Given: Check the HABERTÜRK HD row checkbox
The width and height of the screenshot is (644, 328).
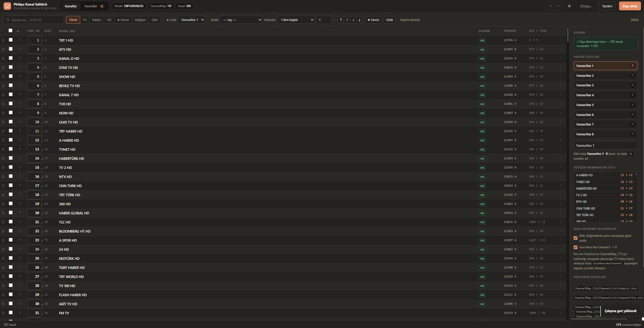Looking at the screenshot, I should pyautogui.click(x=11, y=158).
